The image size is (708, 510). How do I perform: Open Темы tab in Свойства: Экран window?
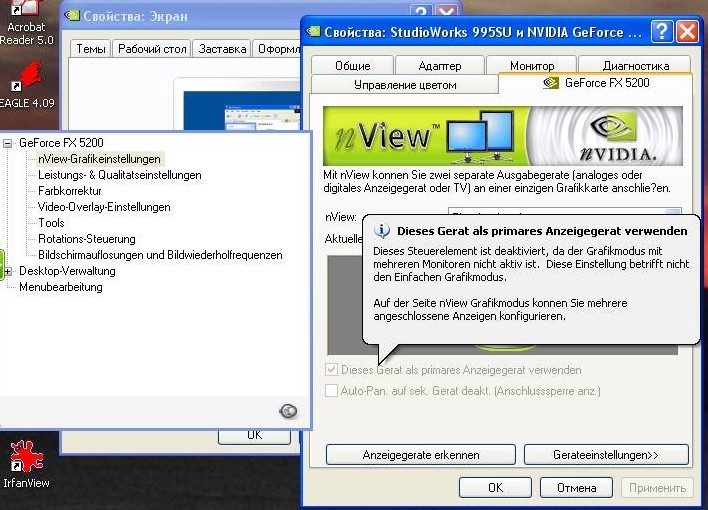pyautogui.click(x=90, y=49)
